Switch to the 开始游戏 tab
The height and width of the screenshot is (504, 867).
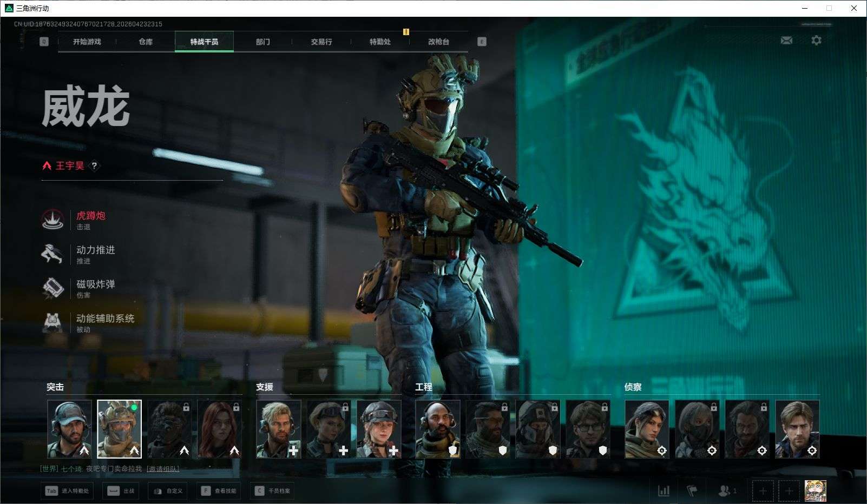87,42
